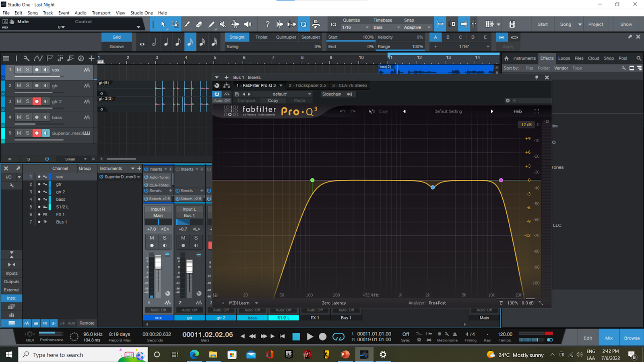This screenshot has width=644, height=362.
Task: Click the browser search magnifier icon
Action: click(639, 58)
